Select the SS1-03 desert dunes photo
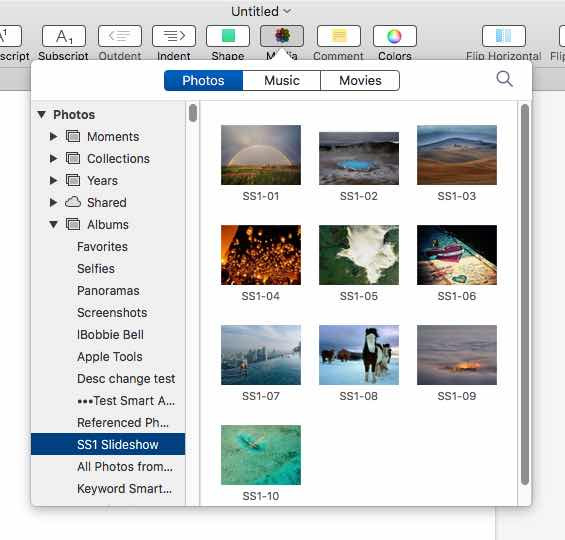 pyautogui.click(x=457, y=155)
